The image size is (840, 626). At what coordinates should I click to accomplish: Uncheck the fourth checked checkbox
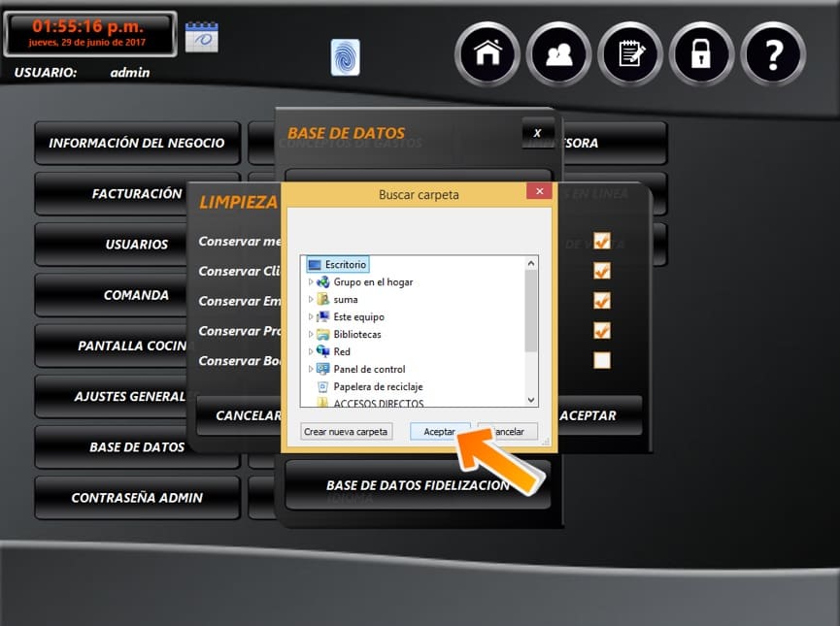[x=602, y=330]
